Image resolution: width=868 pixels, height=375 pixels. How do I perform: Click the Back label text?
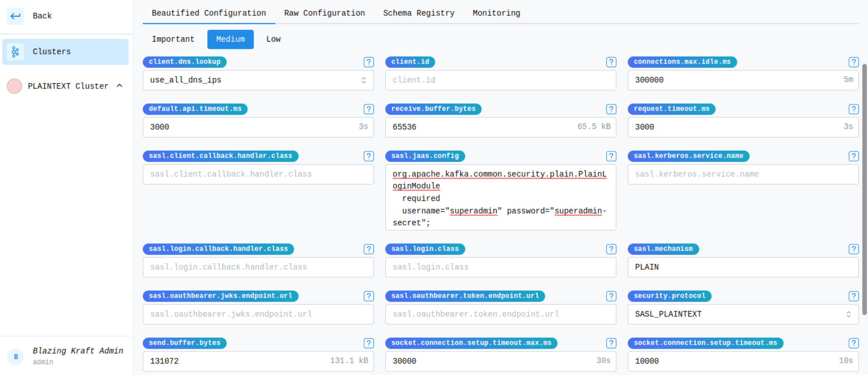coord(42,16)
